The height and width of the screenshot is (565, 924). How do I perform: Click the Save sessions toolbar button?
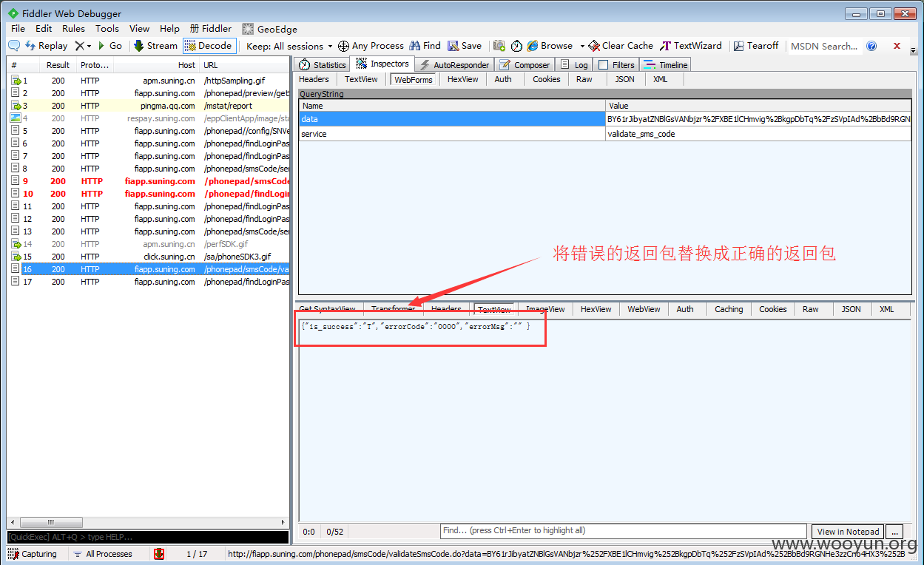coord(465,46)
